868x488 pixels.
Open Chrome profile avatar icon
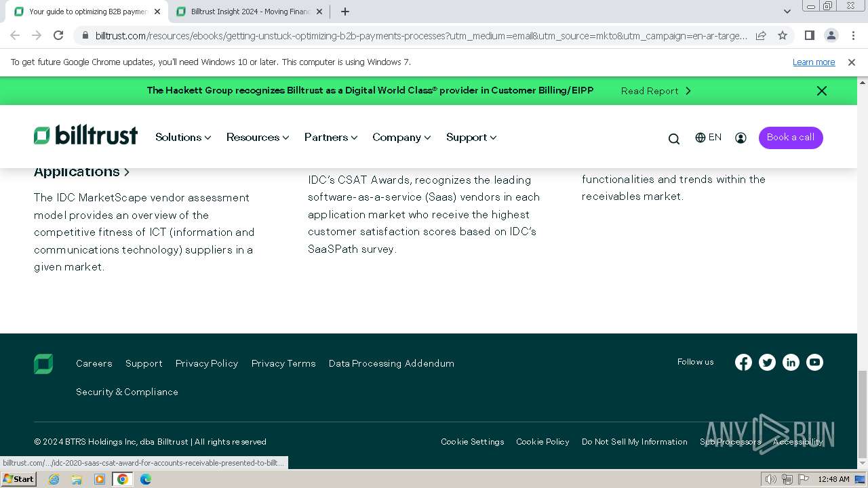click(x=831, y=35)
